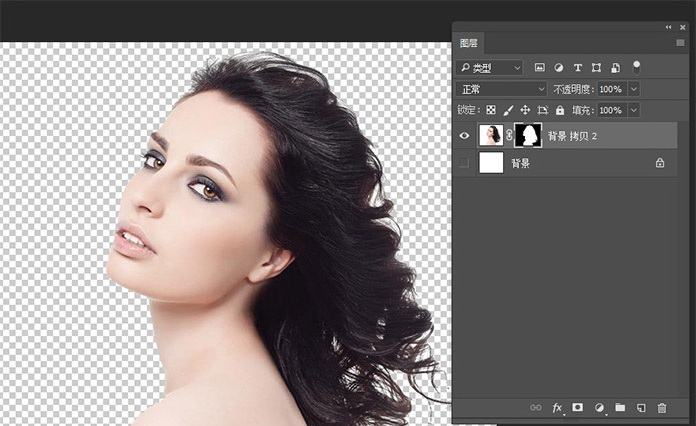Collapse the panel with double-arrow icon

(x=668, y=27)
